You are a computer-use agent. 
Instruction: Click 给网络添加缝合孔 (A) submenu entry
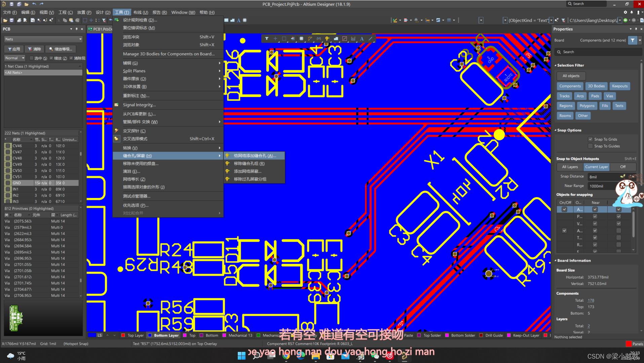tap(255, 156)
